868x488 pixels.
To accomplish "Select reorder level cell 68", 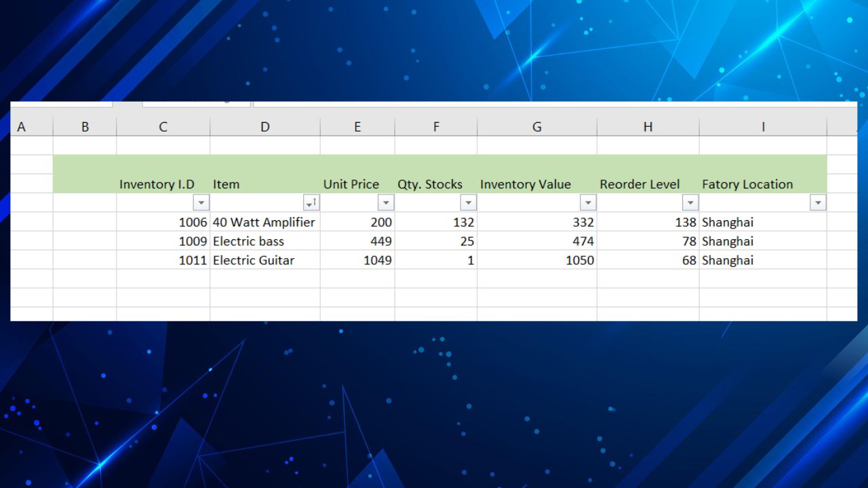I will pos(648,260).
